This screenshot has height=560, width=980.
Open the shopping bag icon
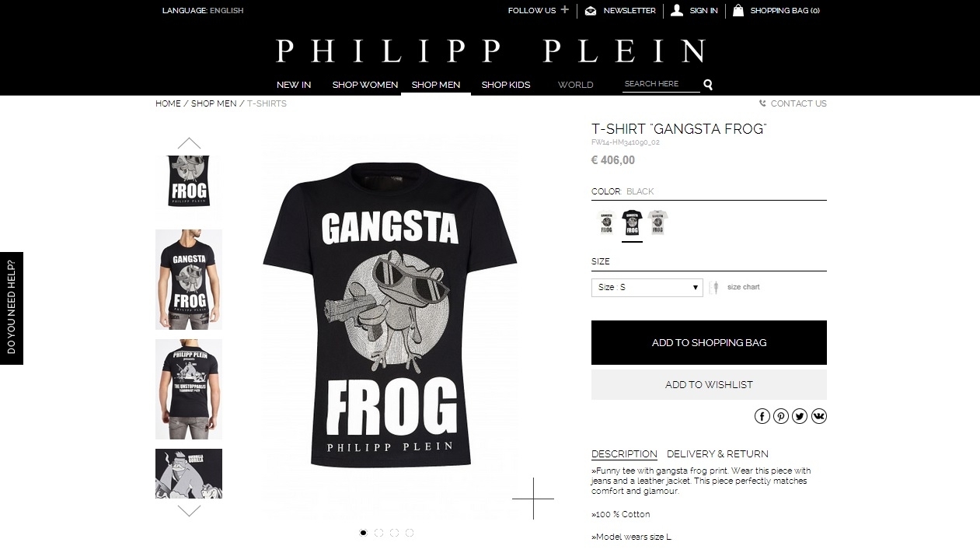pyautogui.click(x=738, y=10)
